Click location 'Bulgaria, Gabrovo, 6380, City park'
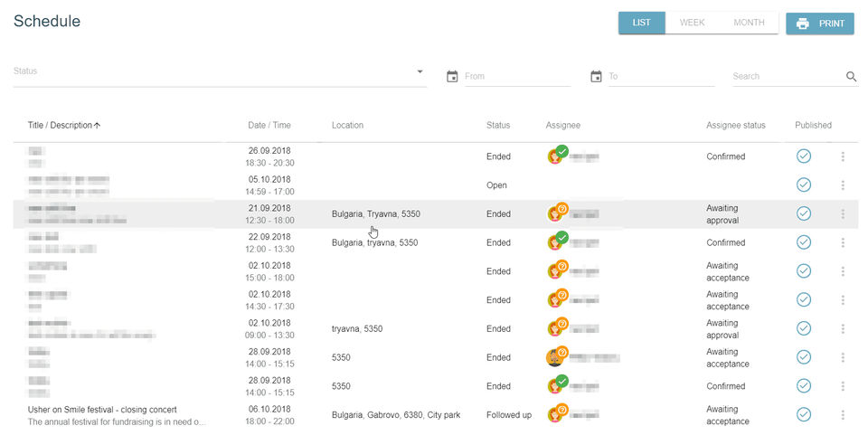 click(x=396, y=415)
